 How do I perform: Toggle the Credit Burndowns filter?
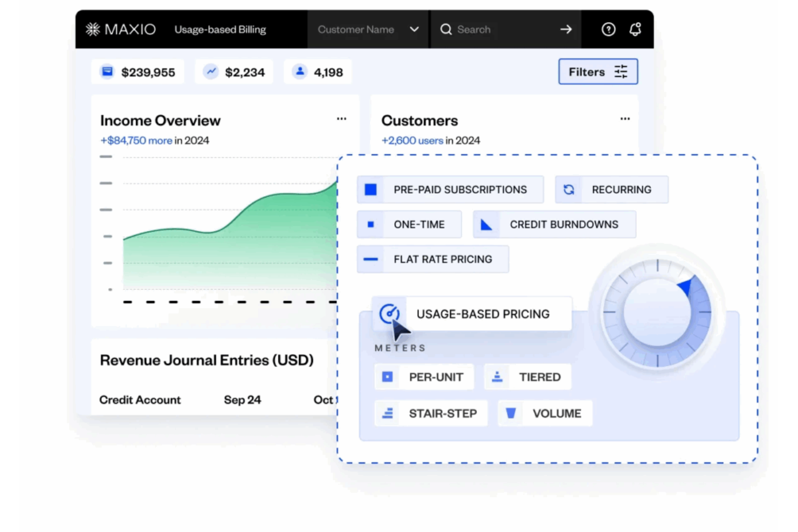(554, 224)
